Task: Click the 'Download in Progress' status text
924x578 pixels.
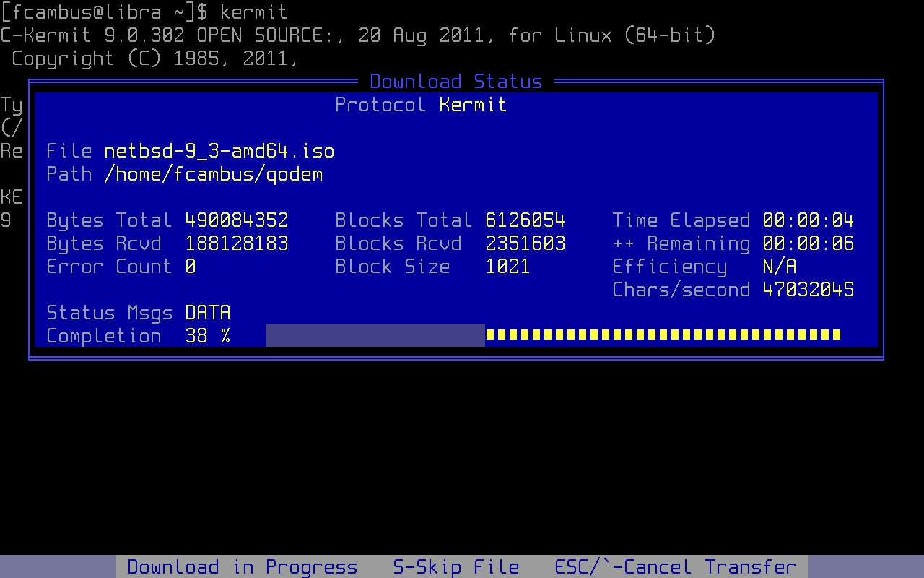Action: [x=243, y=567]
